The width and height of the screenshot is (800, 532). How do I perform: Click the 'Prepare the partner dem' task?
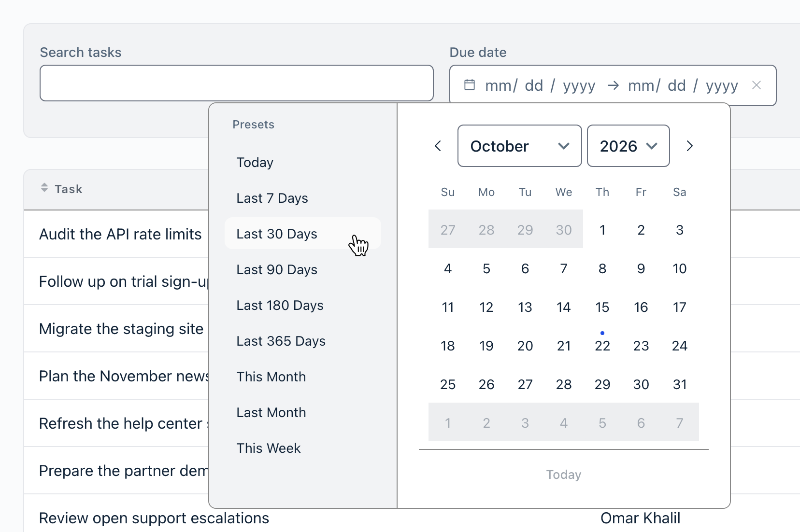pyautogui.click(x=124, y=471)
